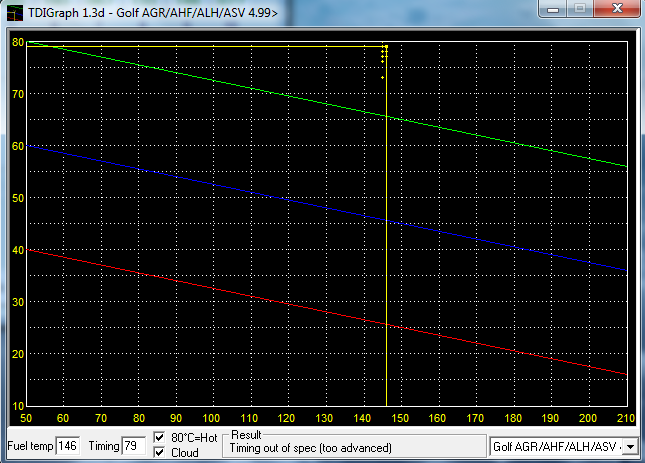
Task: Click the Timing value input field
Action: click(133, 446)
